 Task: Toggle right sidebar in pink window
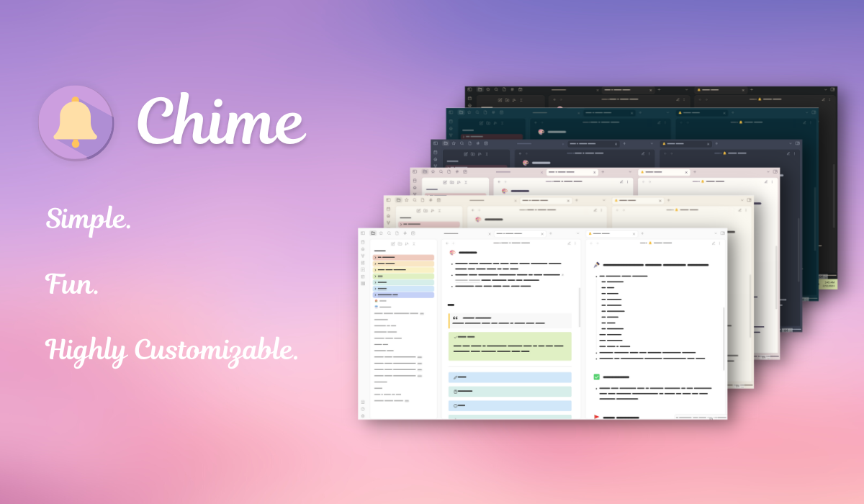tap(775, 171)
